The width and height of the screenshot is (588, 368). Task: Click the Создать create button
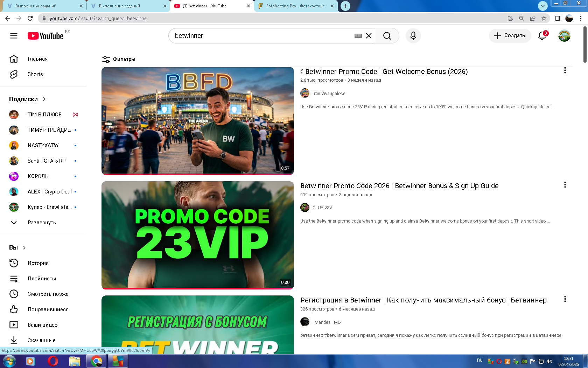[510, 35]
